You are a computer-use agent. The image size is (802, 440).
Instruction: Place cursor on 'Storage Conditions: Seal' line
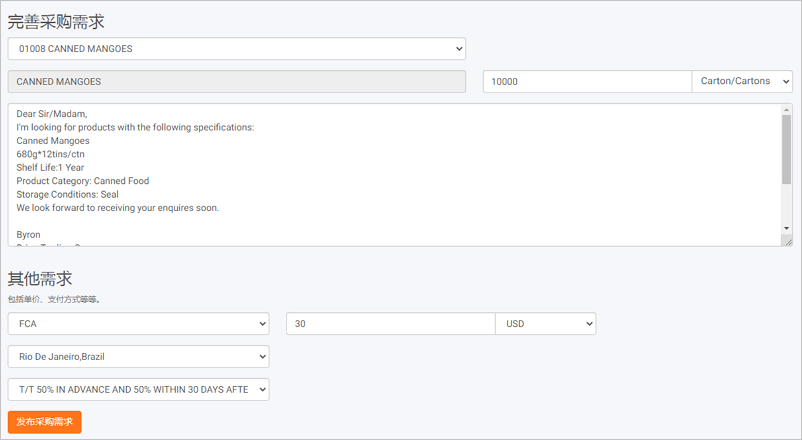pos(67,194)
